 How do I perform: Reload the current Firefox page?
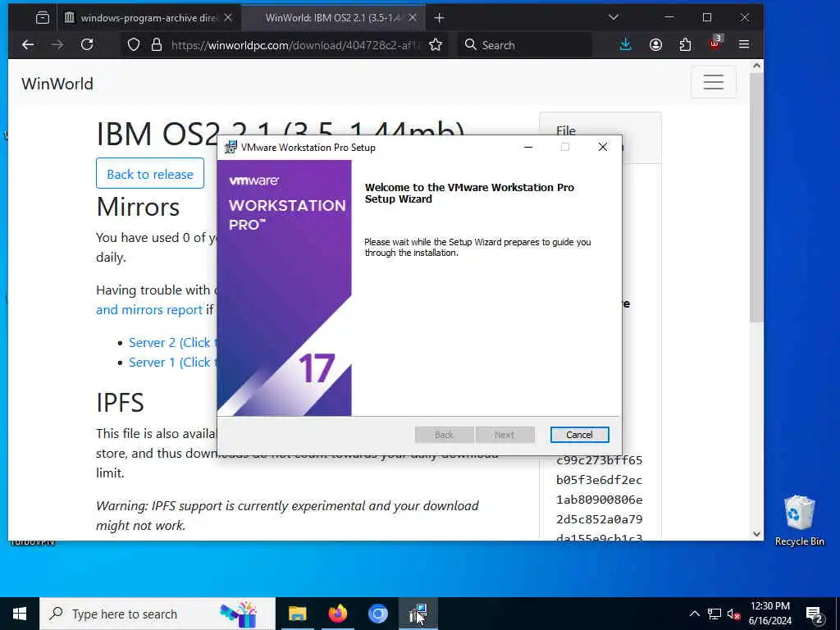tap(87, 45)
